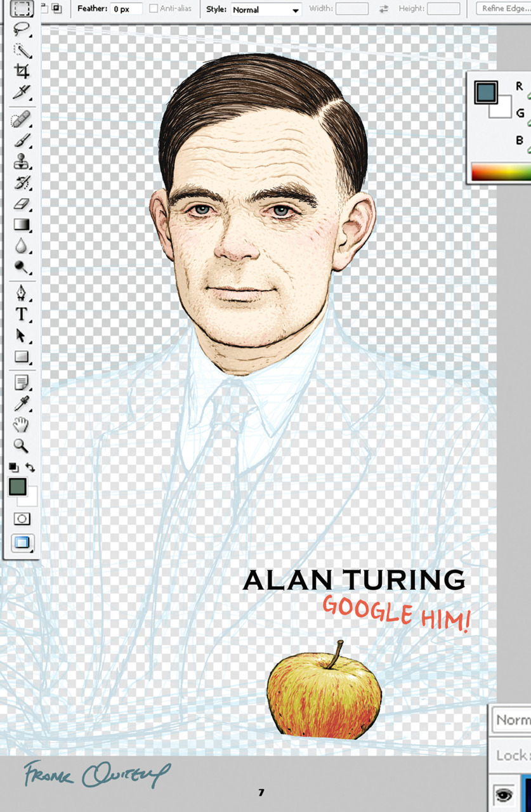Image resolution: width=531 pixels, height=812 pixels.
Task: Select the Eyedropper tool
Action: (22, 403)
